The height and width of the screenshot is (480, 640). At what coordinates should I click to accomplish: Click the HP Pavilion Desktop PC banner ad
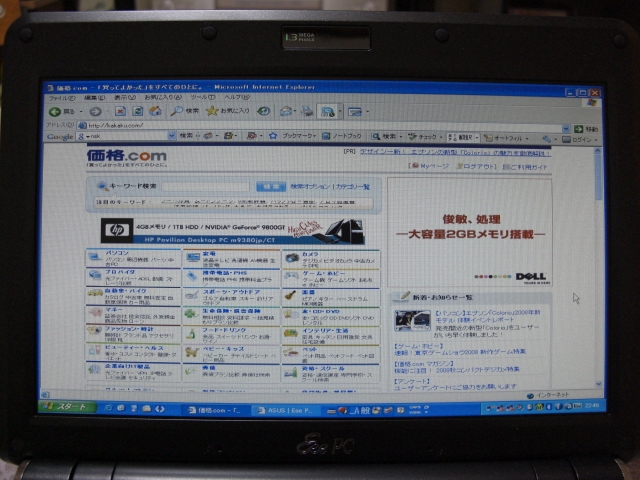[x=233, y=231]
